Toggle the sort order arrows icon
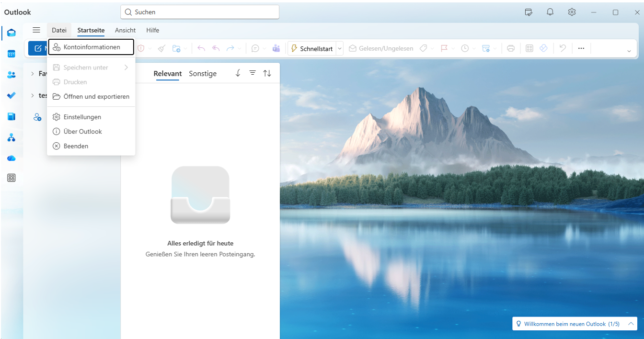The image size is (644, 339). click(x=267, y=73)
